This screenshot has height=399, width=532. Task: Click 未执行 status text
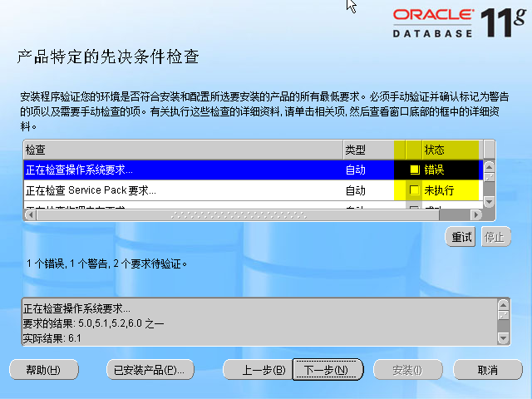(439, 190)
